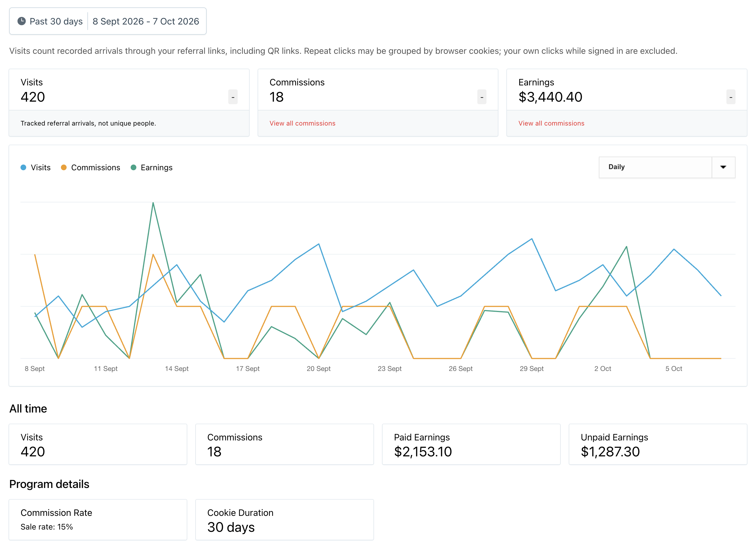Click the All time heading
The height and width of the screenshot is (558, 756).
[28, 409]
